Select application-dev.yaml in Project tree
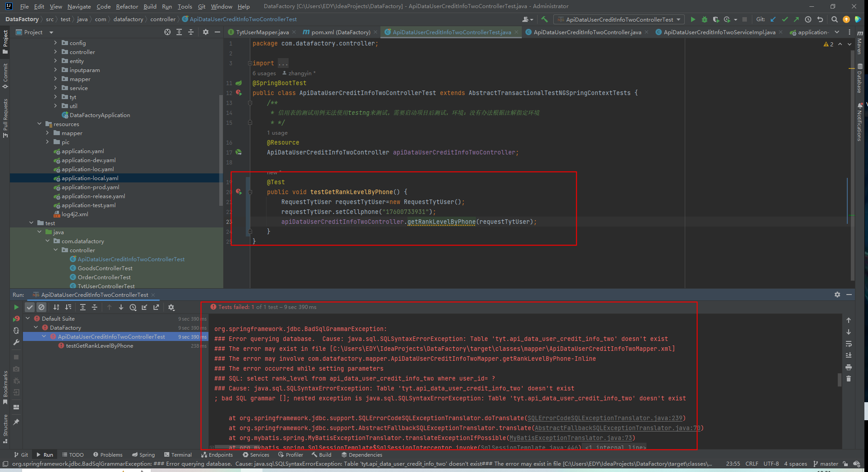 (x=89, y=160)
